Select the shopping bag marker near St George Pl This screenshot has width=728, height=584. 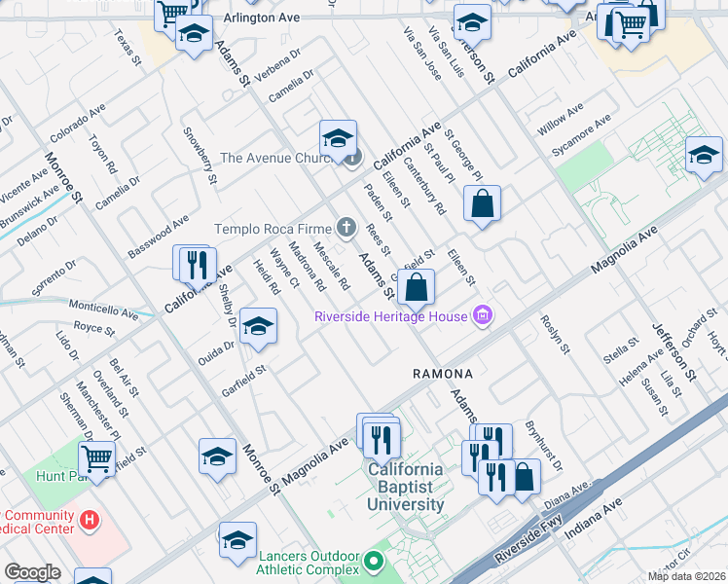pos(482,203)
